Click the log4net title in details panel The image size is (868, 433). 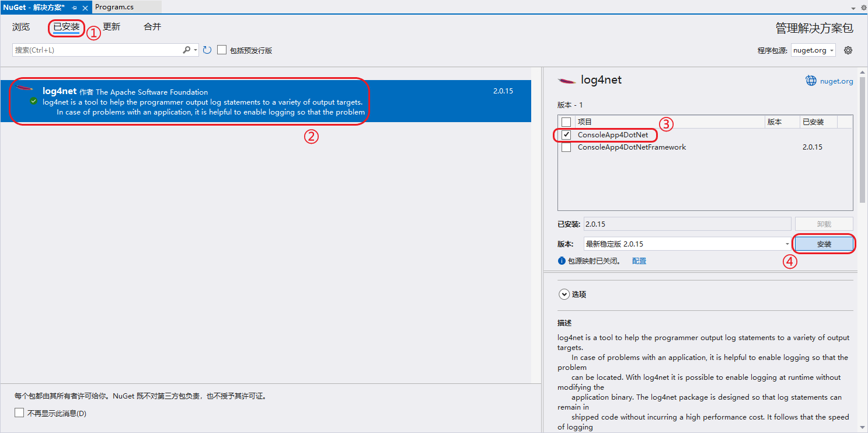[x=601, y=81]
